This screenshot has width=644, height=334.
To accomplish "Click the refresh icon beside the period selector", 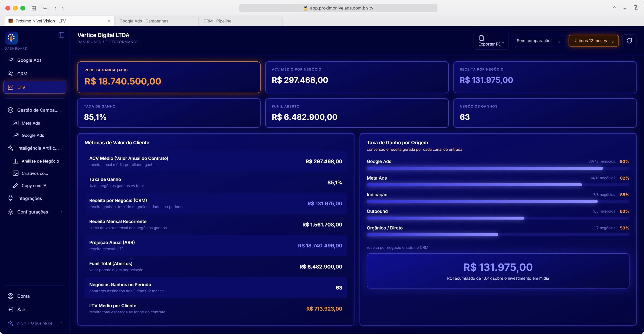I will [629, 41].
